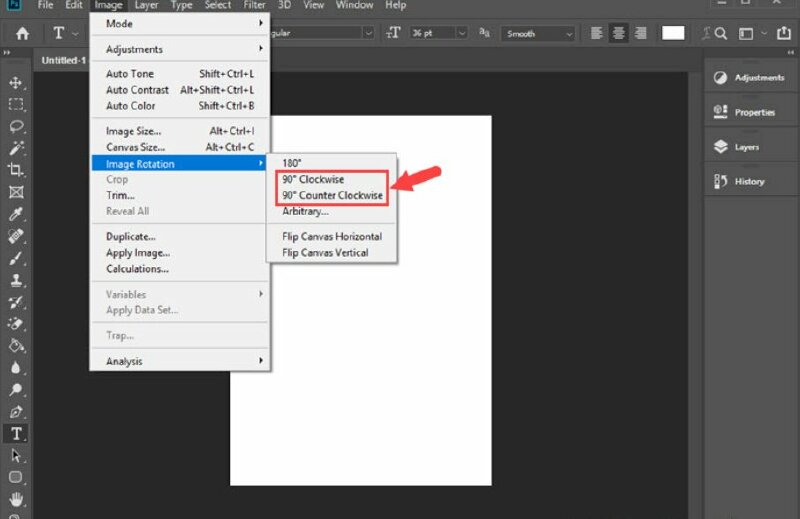800x519 pixels.
Task: Choose Auto Tone
Action: click(x=180, y=74)
